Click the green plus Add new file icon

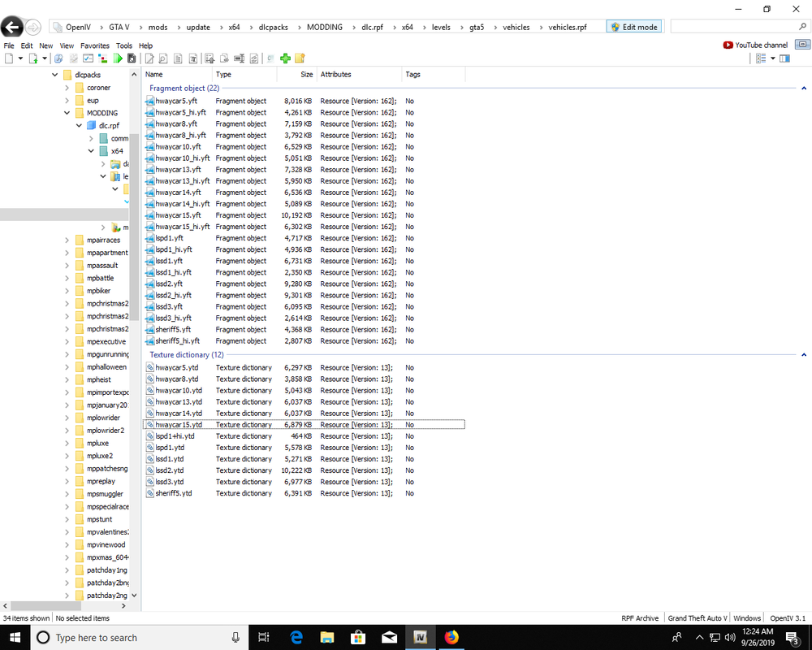[x=285, y=58]
